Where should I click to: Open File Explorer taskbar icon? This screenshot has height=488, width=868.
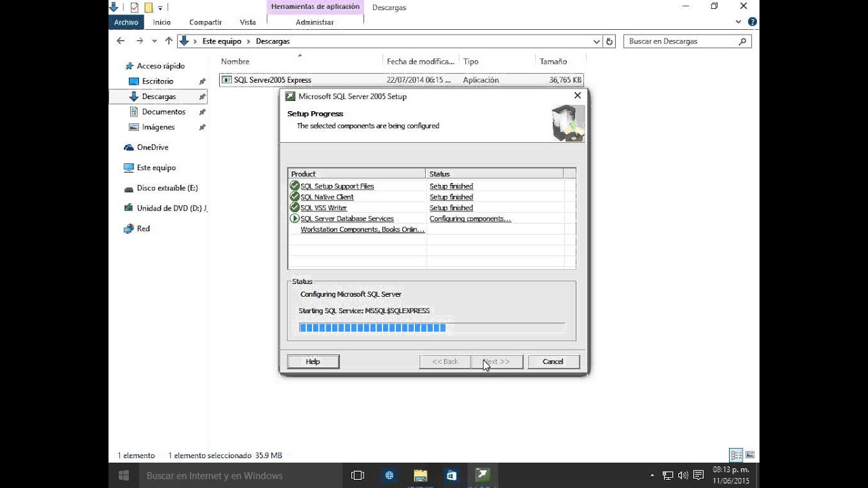[x=420, y=476]
